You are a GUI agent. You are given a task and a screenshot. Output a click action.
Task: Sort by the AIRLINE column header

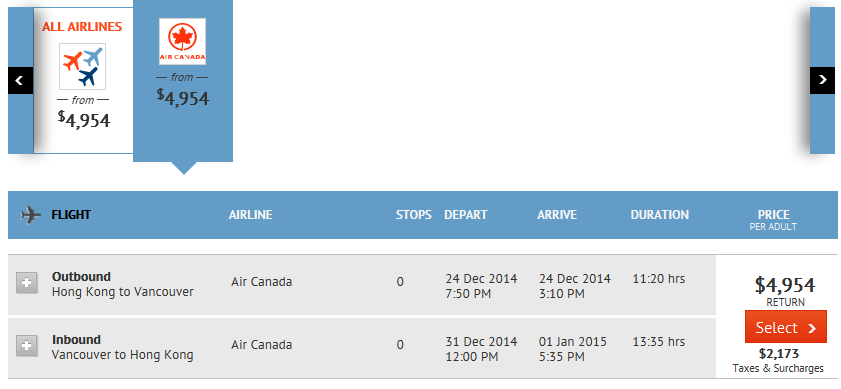250,215
